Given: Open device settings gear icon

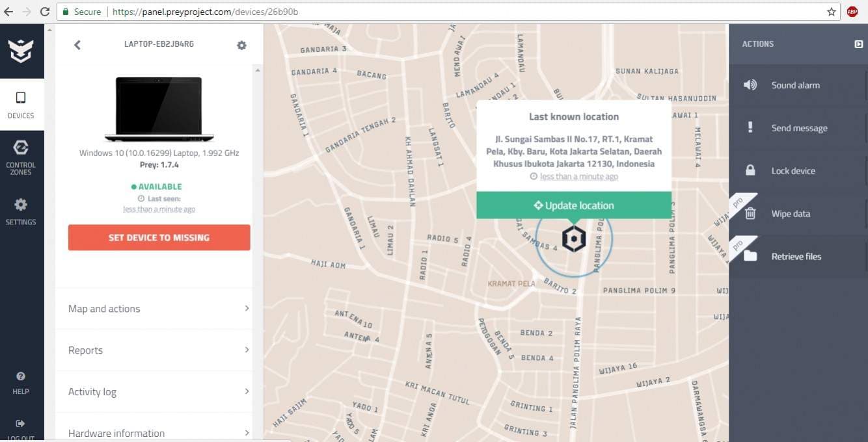Looking at the screenshot, I should pyautogui.click(x=241, y=45).
